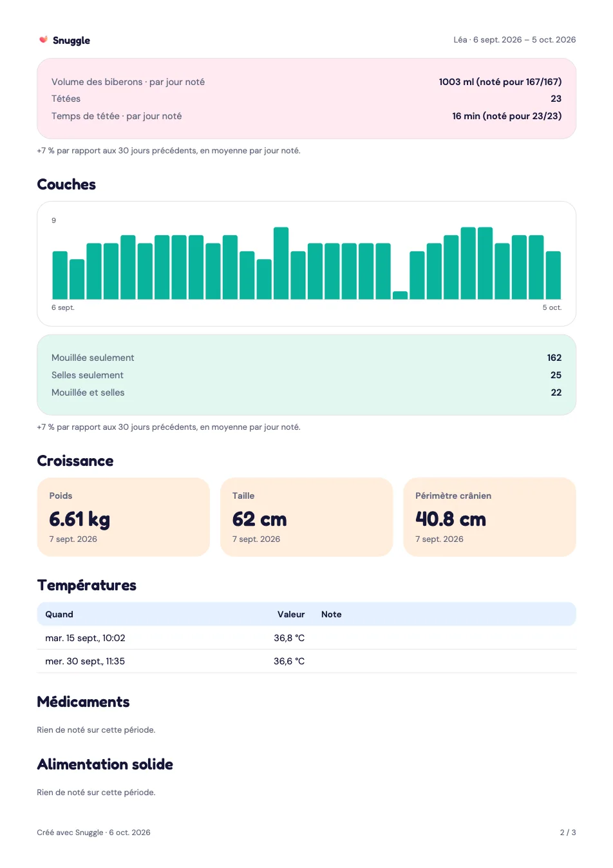Image resolution: width=613 pixels, height=868 pixels.
Task: Select the header "Léa · 6 sept. 2026 – 5 oct. 2026"
Action: click(514, 40)
